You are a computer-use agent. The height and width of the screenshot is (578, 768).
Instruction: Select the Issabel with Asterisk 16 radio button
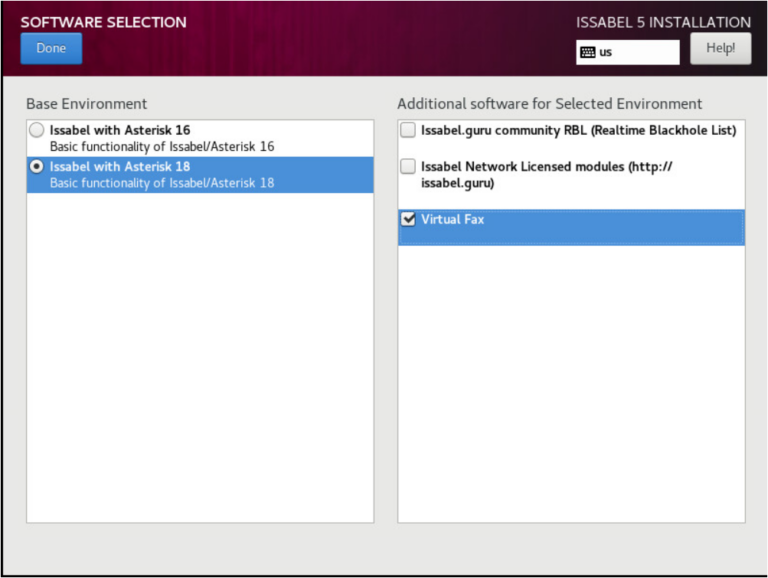click(x=37, y=130)
